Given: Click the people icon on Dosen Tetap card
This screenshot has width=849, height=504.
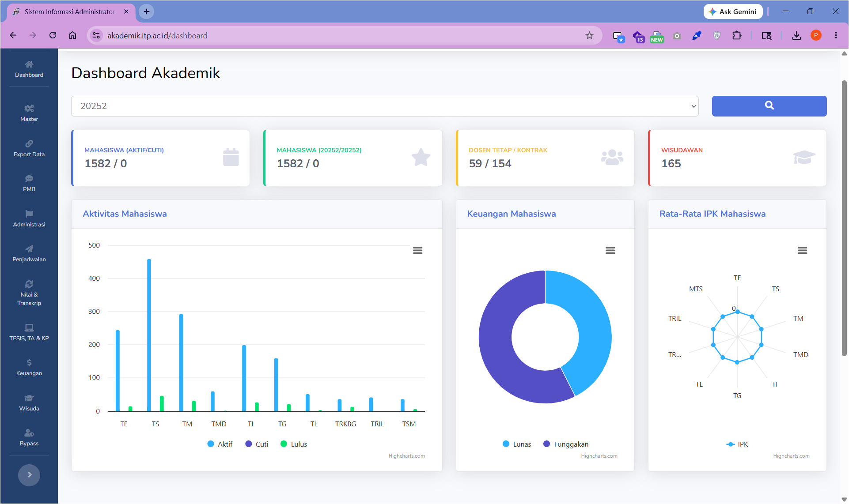Looking at the screenshot, I should point(612,157).
